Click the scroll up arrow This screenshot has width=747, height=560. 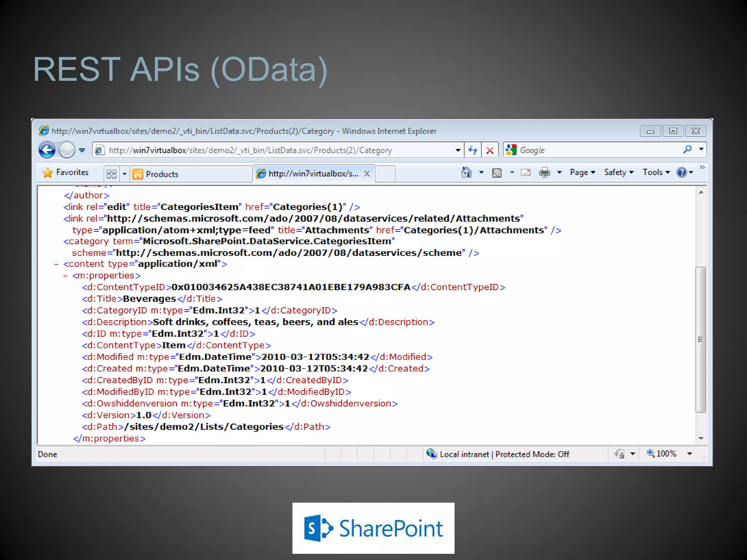[701, 192]
